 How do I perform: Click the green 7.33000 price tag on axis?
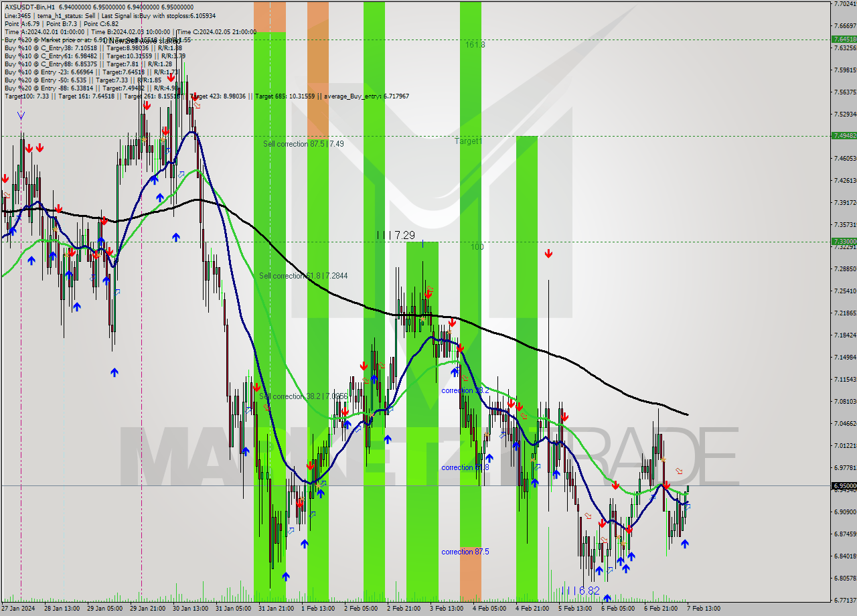click(844, 241)
